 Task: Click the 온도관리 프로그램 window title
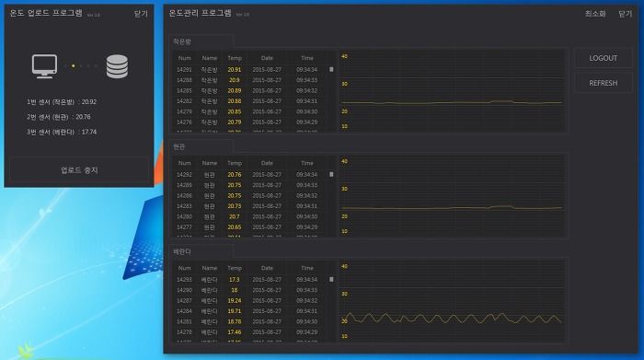tap(201, 13)
